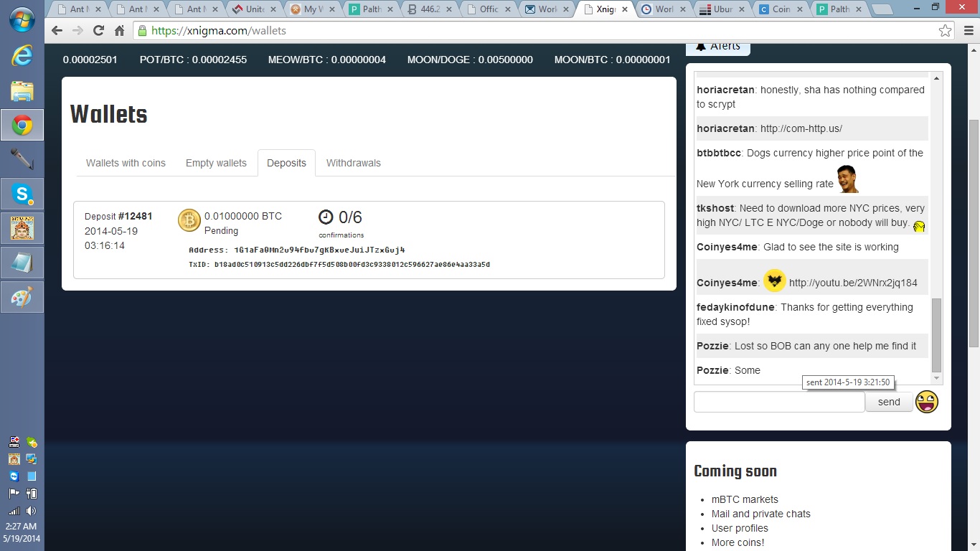Image resolution: width=980 pixels, height=551 pixels.
Task: Open Internet Explorer from the taskbar
Action: tap(22, 56)
